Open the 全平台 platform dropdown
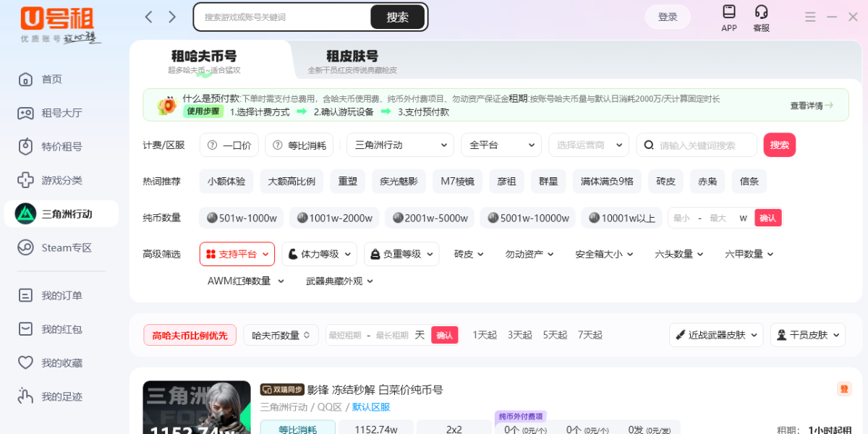 coord(501,145)
